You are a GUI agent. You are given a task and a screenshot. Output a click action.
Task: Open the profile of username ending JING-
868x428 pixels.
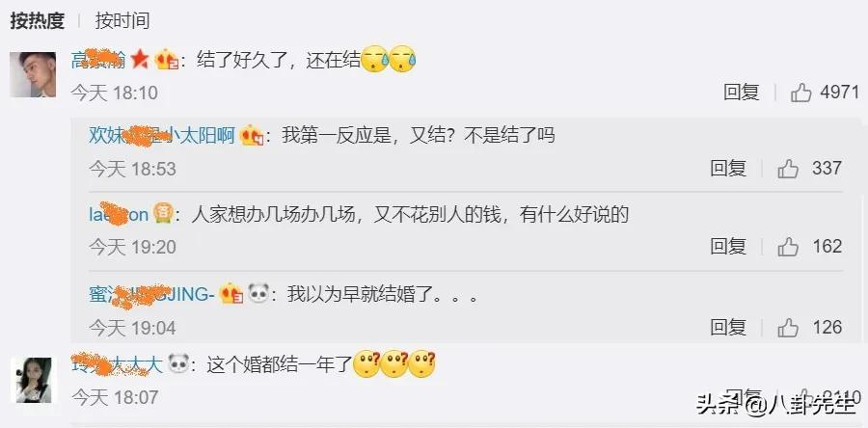pos(151,294)
